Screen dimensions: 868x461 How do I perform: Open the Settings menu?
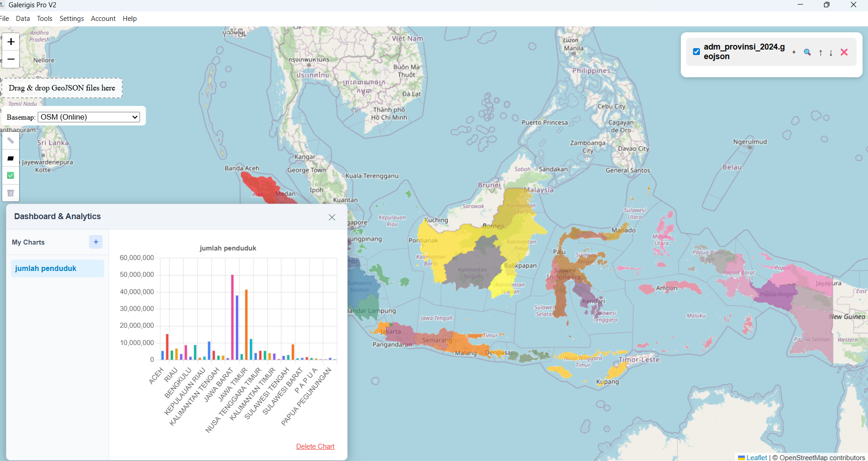(71, 19)
